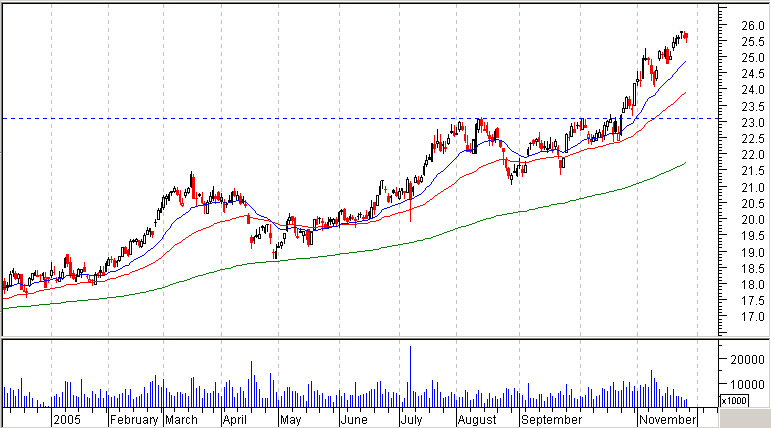
Task: Click the February label on the time axis
Action: [x=134, y=420]
